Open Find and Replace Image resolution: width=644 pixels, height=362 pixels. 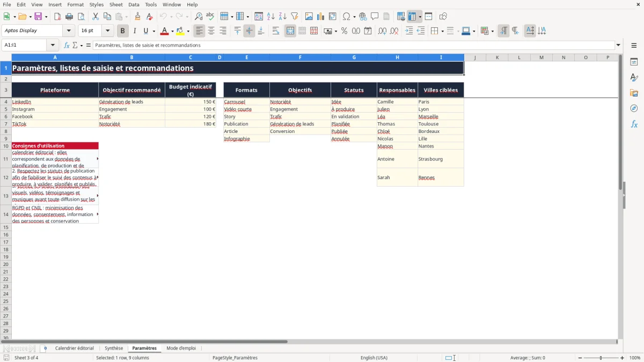pyautogui.click(x=199, y=17)
